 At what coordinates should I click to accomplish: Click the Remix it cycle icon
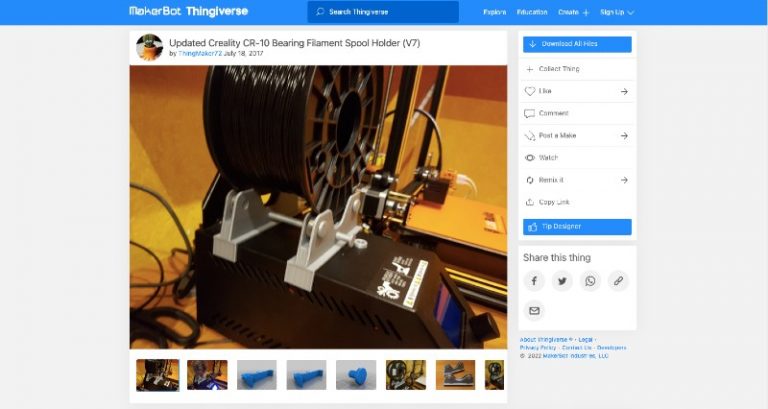tap(529, 180)
